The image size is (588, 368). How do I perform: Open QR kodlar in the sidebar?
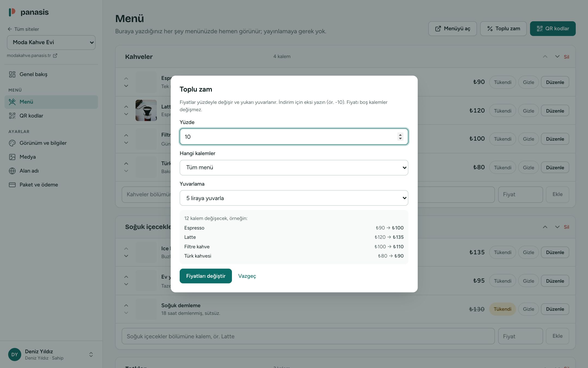click(x=51, y=116)
